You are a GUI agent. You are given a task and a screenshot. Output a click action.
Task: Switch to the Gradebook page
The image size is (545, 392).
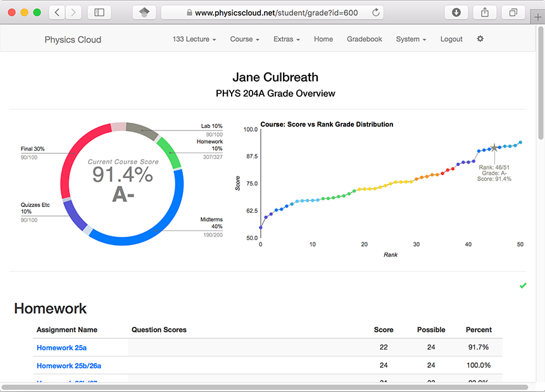(365, 39)
